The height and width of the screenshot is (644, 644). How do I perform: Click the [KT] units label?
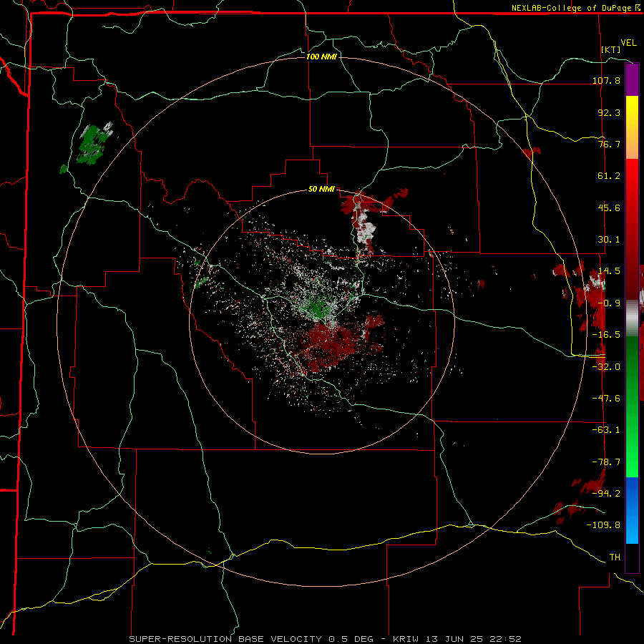611,49
